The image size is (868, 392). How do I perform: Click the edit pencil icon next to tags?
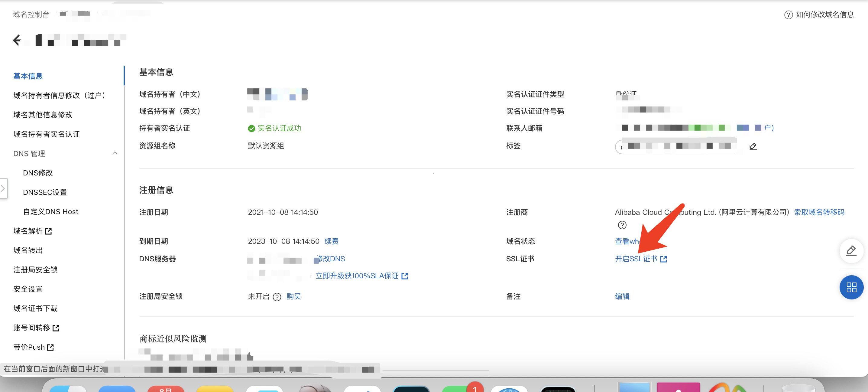[x=753, y=146]
